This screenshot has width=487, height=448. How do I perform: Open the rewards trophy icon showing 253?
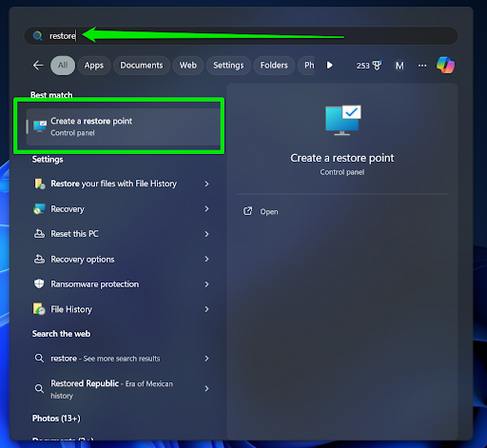369,66
